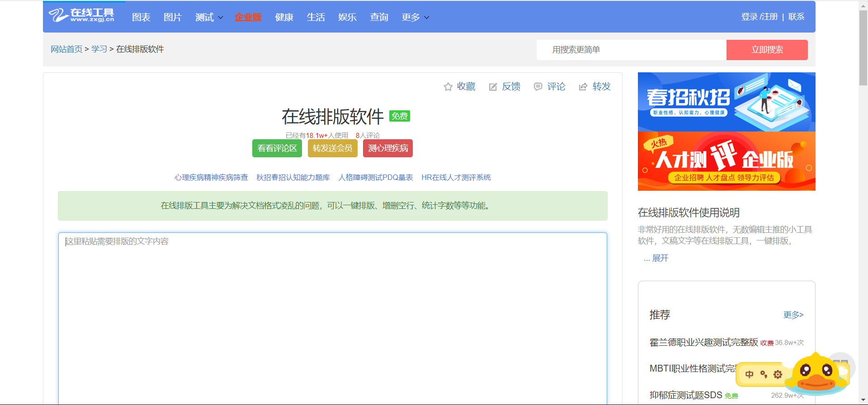
Task: Click the 转发送会员 button
Action: click(x=333, y=148)
